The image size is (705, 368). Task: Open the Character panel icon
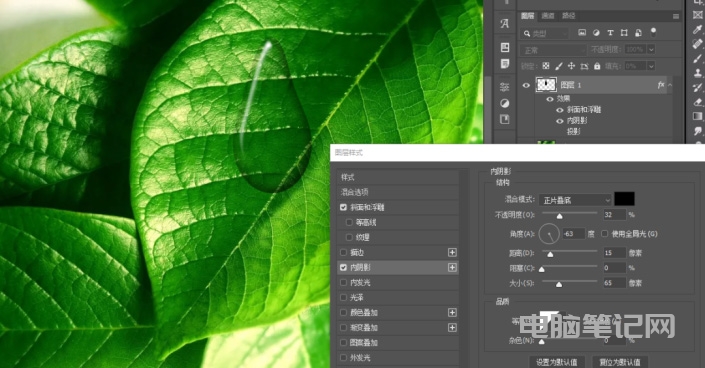tap(504, 23)
